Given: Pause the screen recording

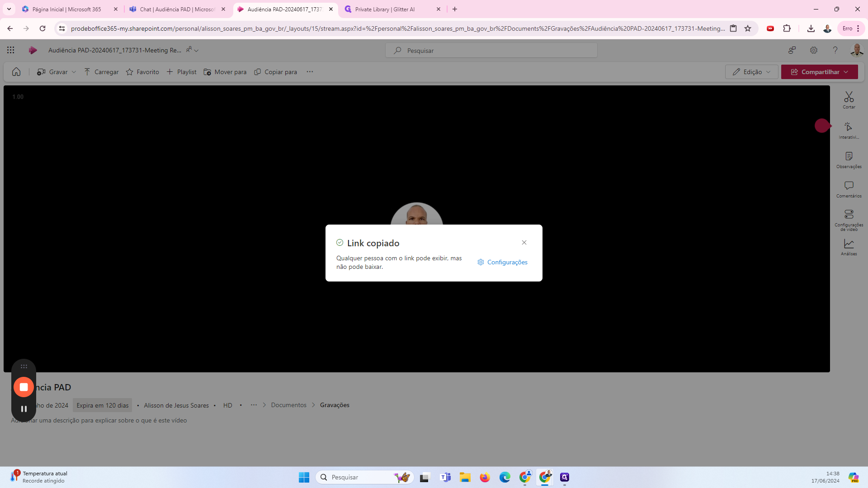Looking at the screenshot, I should [x=24, y=409].
